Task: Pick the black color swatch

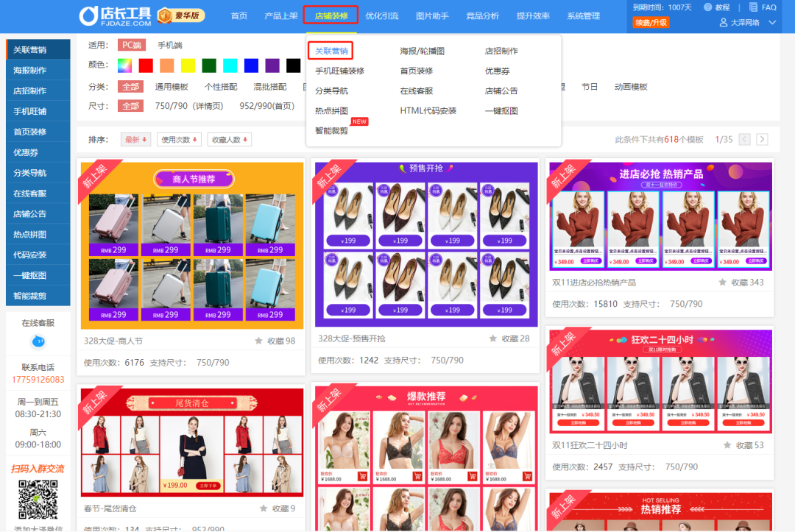Action: 293,65
